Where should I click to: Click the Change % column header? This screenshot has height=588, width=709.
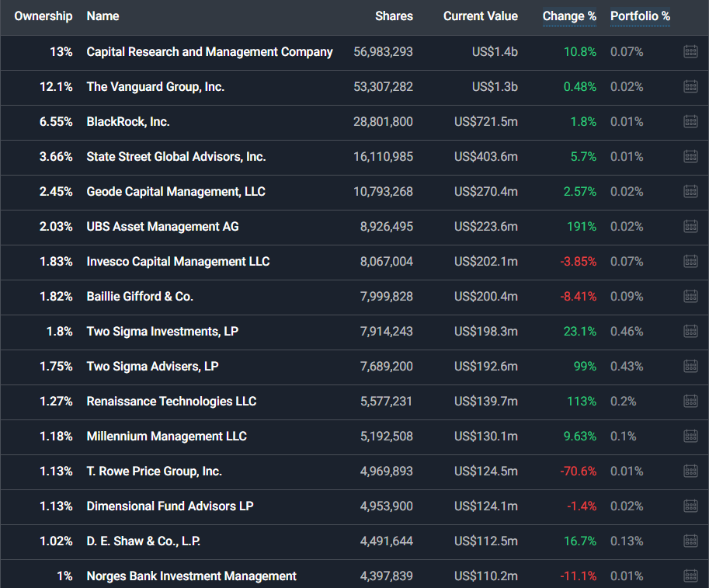click(x=569, y=16)
